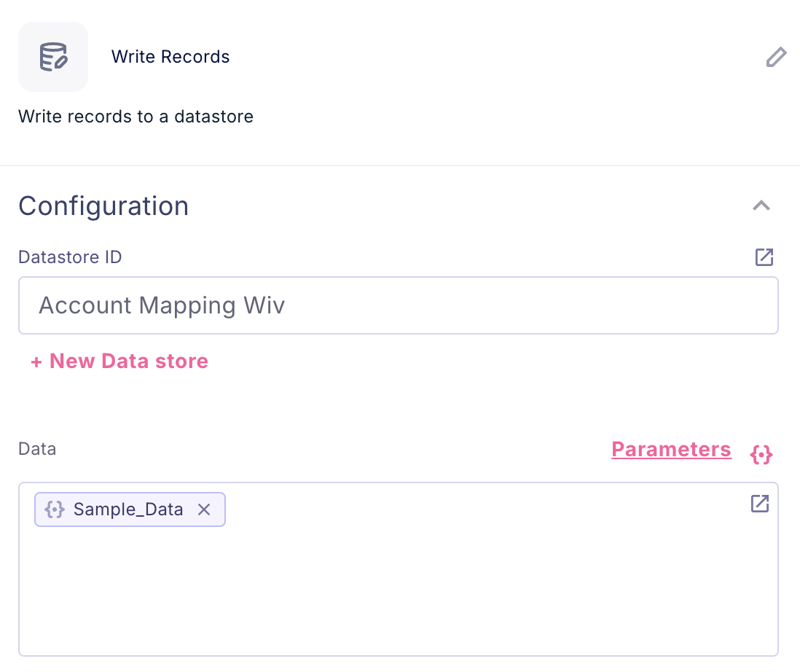Click the Write Records title

(170, 57)
